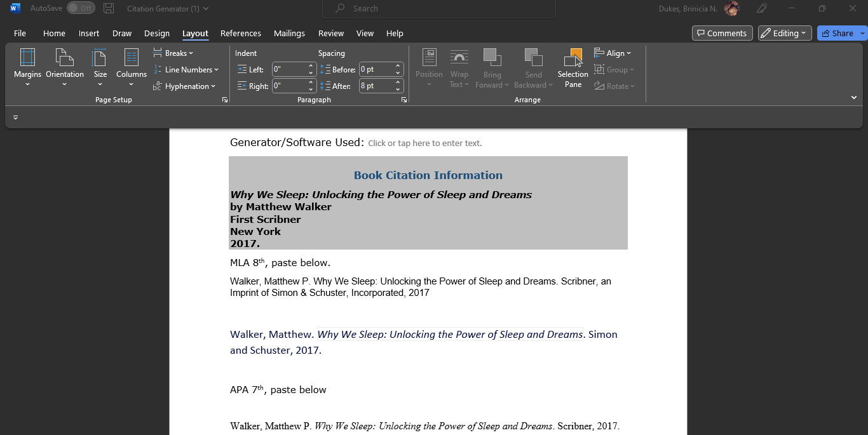Switch to the Insert tab

pos(89,33)
